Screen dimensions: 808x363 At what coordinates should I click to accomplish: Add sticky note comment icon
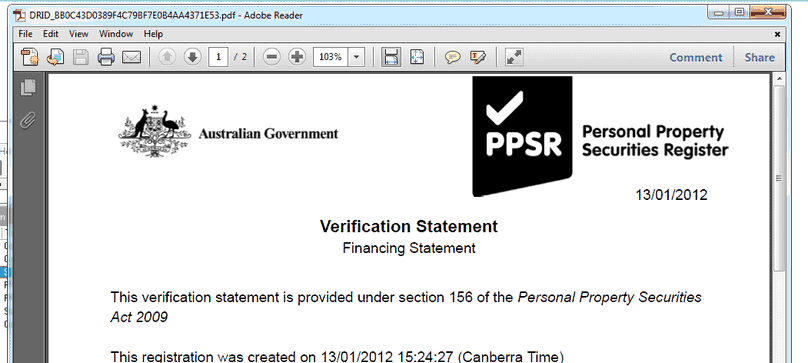coord(452,57)
